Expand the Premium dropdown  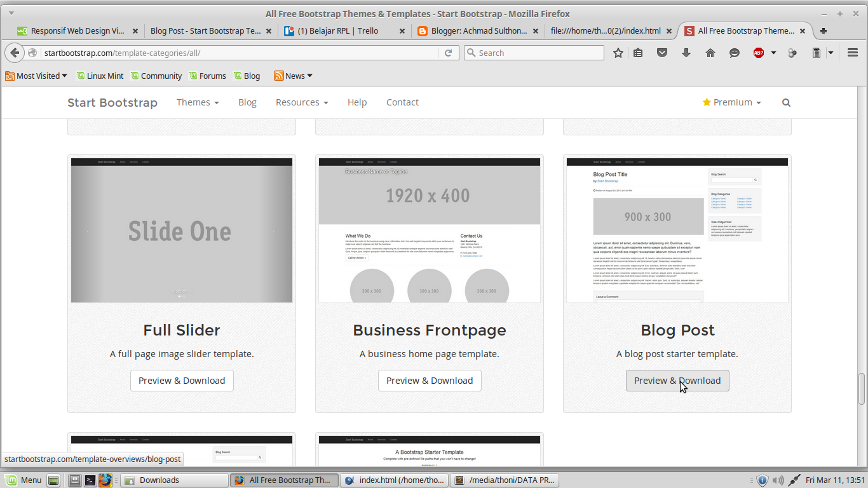tap(731, 102)
